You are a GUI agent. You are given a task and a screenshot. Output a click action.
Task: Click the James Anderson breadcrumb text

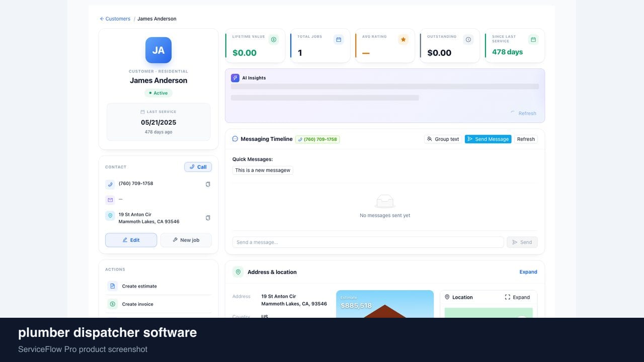(x=157, y=19)
